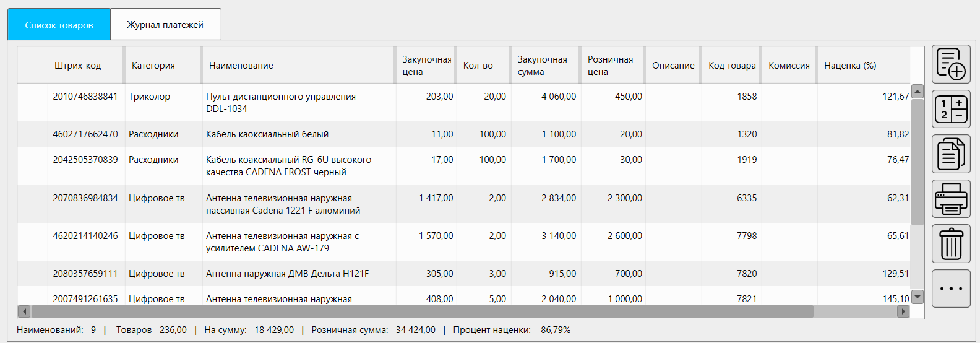This screenshot has width=980, height=343.
Task: Click vertical scrollbar up arrow
Action: point(918,92)
